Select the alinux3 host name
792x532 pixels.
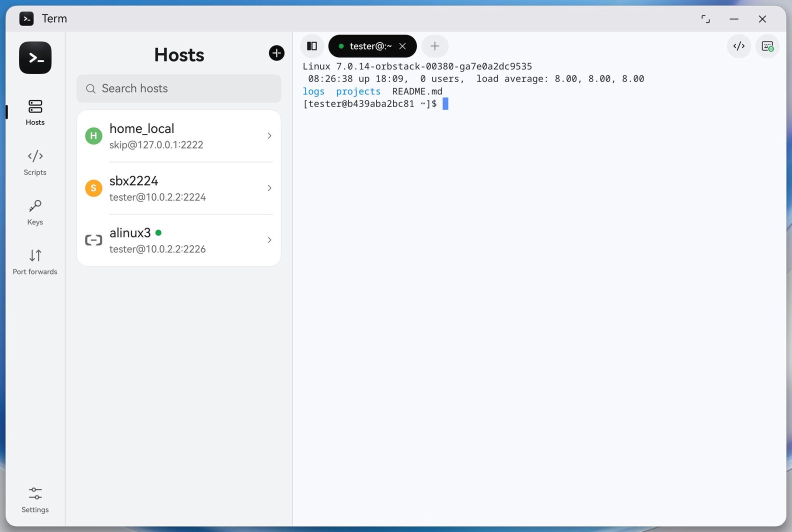pos(130,232)
